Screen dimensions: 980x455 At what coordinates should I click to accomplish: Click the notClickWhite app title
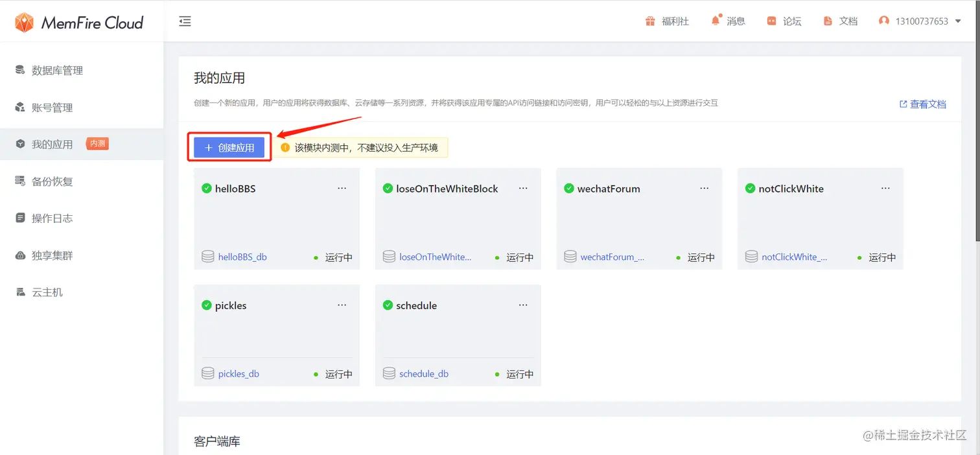pyautogui.click(x=791, y=189)
